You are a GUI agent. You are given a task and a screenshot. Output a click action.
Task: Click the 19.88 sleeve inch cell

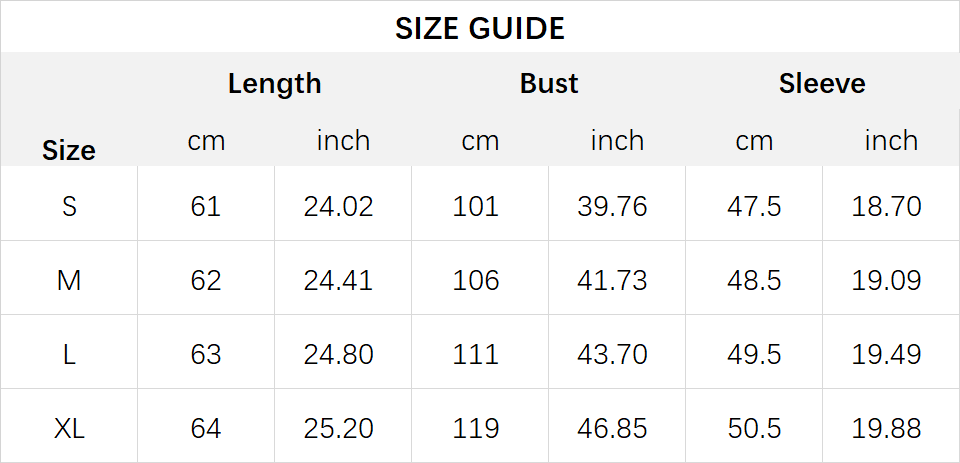coord(886,429)
